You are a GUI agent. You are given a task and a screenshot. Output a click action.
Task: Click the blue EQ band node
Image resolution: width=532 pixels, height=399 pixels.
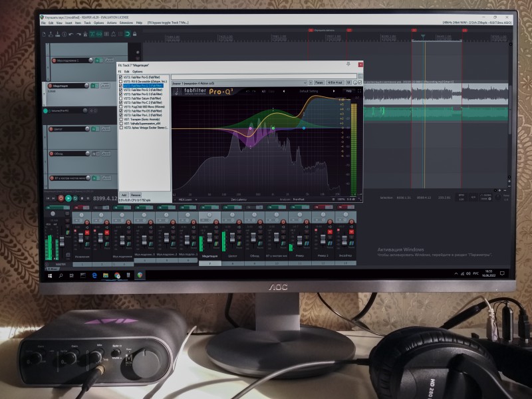click(304, 128)
